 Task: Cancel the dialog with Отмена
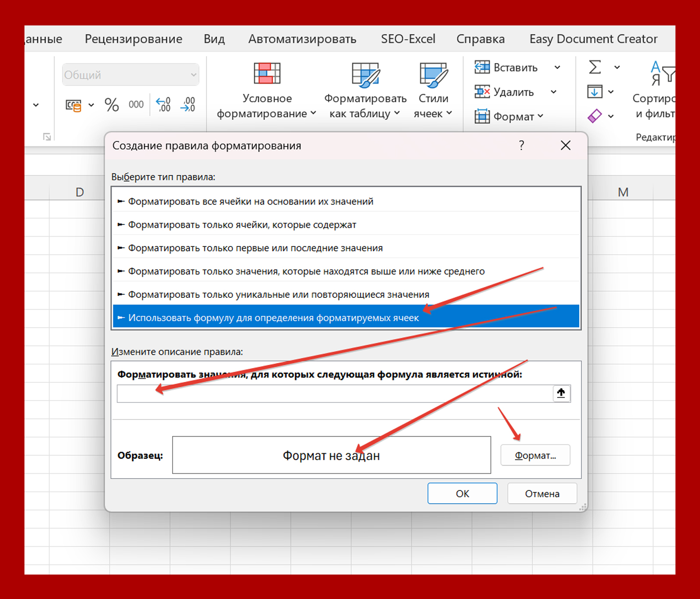pos(542,493)
